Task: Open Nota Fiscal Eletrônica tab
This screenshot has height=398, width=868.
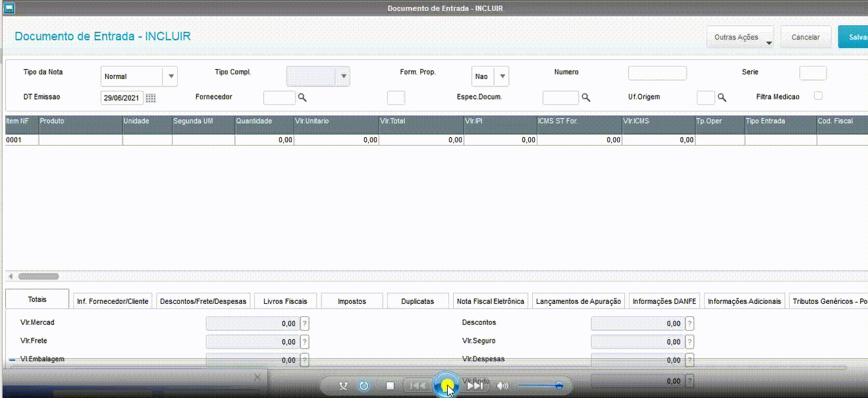Action: coord(490,301)
